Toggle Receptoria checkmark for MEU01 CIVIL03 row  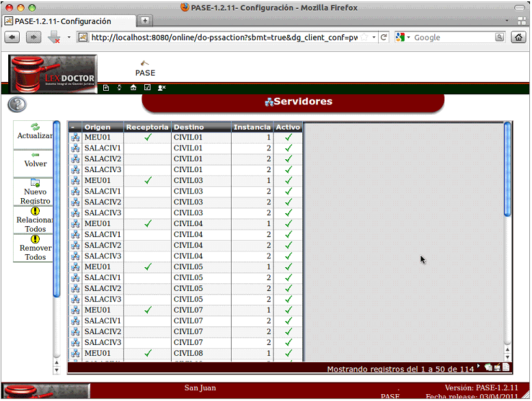click(x=148, y=180)
